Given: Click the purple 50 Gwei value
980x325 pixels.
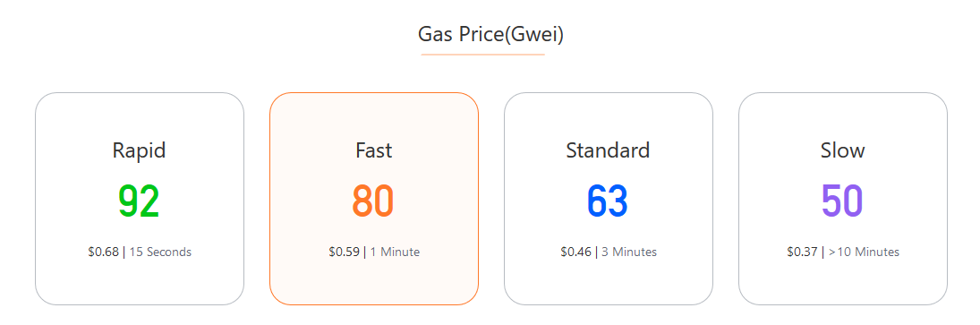Looking at the screenshot, I should click(x=842, y=201).
